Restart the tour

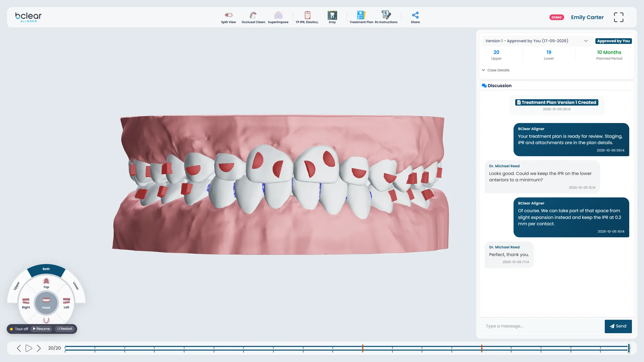click(x=65, y=329)
